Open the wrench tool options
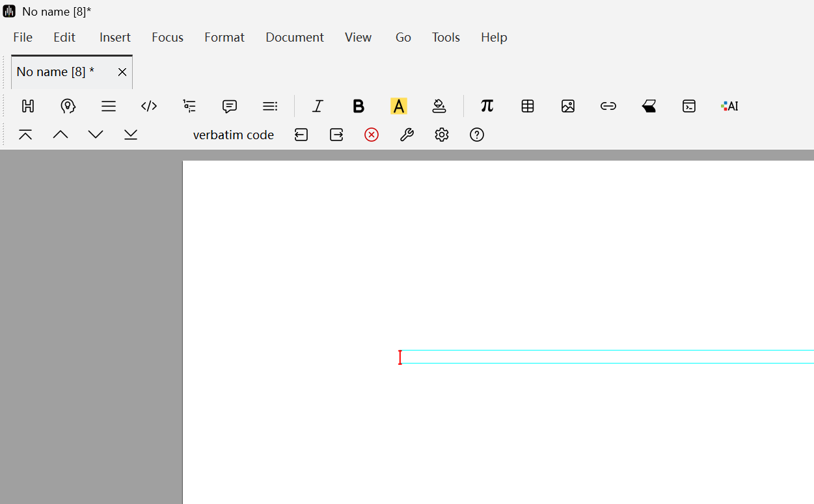 pos(407,135)
